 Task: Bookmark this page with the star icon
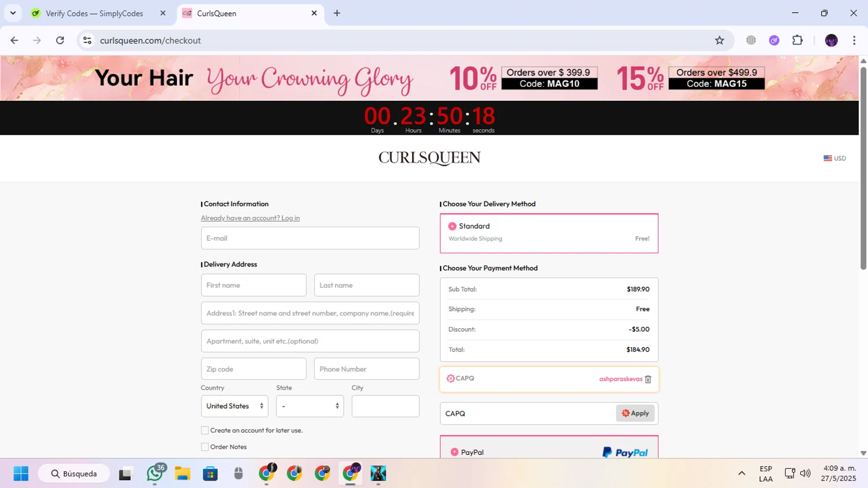(719, 41)
